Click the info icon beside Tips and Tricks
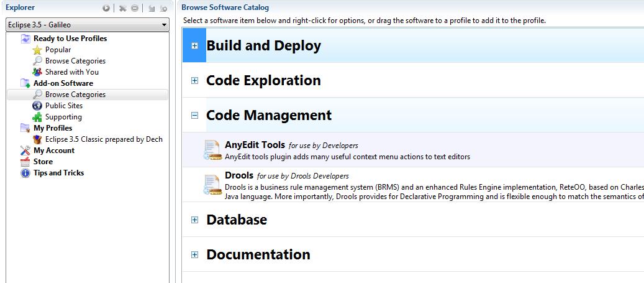 click(25, 173)
